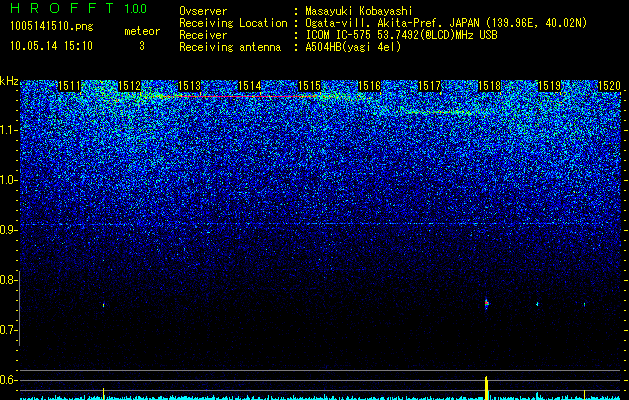Click the bright meteor echo at 1518
Screen dimensions: 629x400
[x=487, y=304]
